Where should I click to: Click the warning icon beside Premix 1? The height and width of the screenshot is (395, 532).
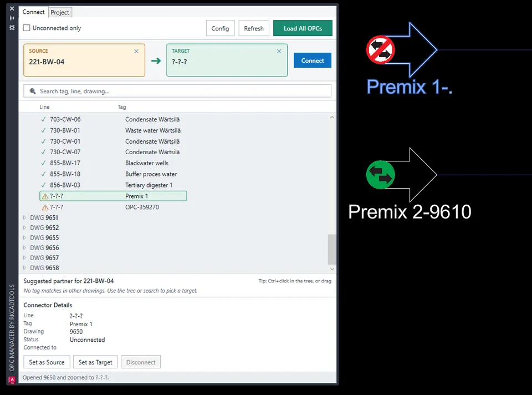click(x=45, y=196)
